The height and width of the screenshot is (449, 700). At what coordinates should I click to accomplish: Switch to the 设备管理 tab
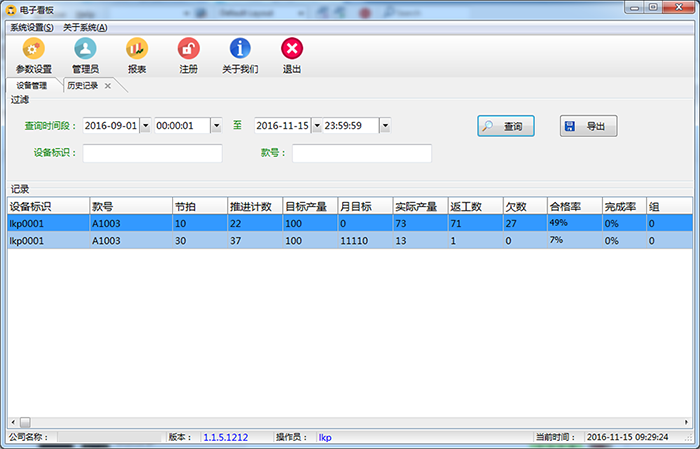(31, 86)
